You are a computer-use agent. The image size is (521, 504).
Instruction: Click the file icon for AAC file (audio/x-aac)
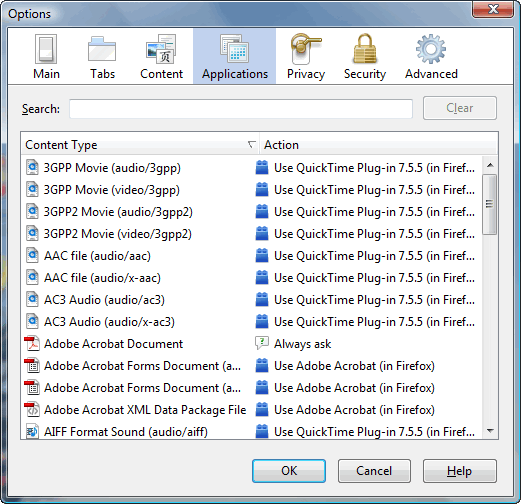(32, 278)
